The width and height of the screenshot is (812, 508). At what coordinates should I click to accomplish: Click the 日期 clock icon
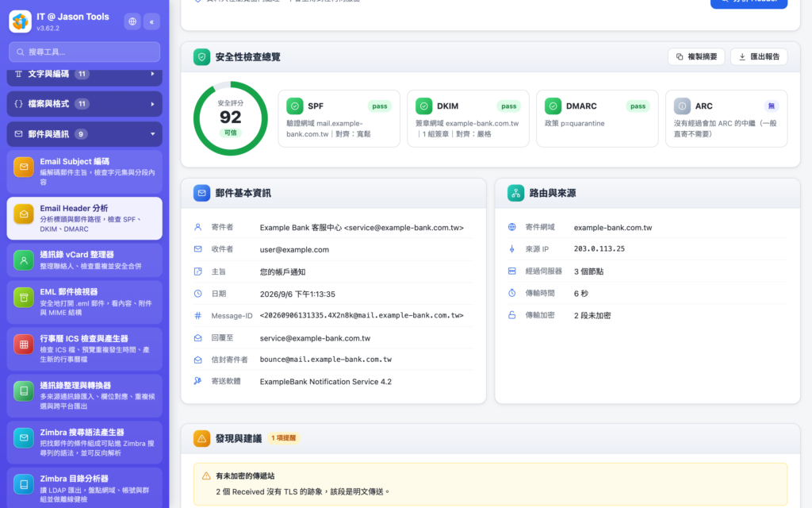click(x=197, y=294)
